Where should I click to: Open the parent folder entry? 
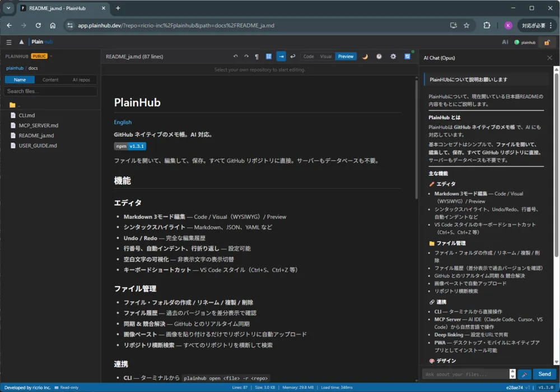tap(50, 105)
